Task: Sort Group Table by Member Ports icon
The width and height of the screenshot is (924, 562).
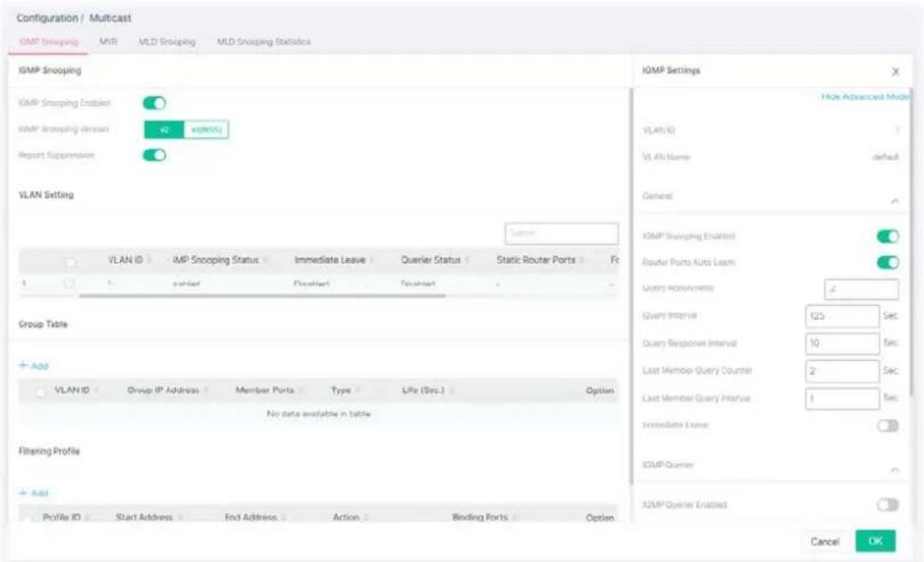Action: (301, 390)
